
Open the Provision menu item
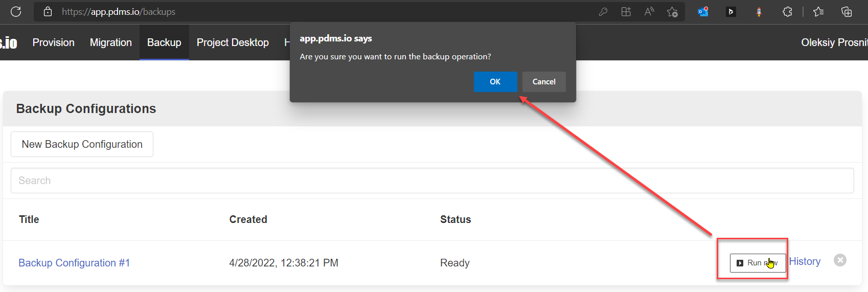[54, 42]
